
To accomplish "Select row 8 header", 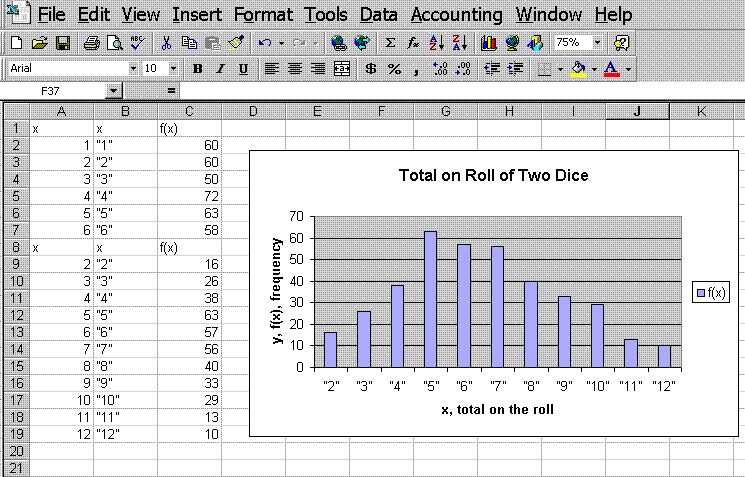I will tap(15, 246).
